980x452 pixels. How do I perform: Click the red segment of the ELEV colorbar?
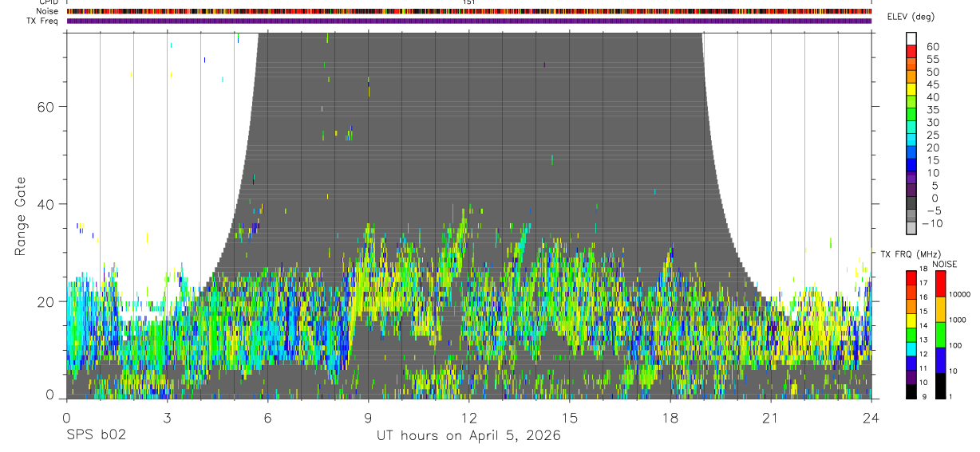pos(911,53)
